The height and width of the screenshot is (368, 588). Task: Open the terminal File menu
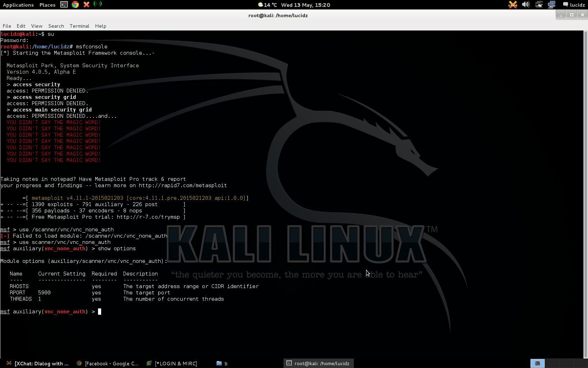[7, 26]
